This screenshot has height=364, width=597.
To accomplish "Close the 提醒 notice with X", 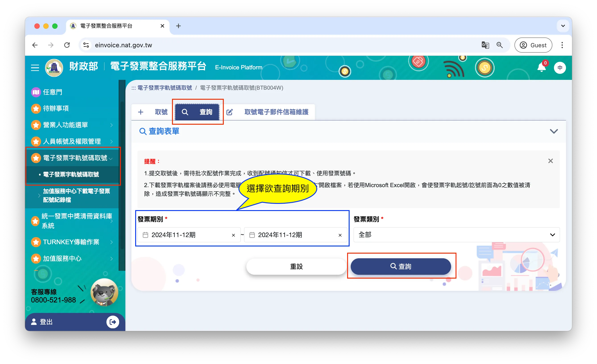I will click(550, 161).
